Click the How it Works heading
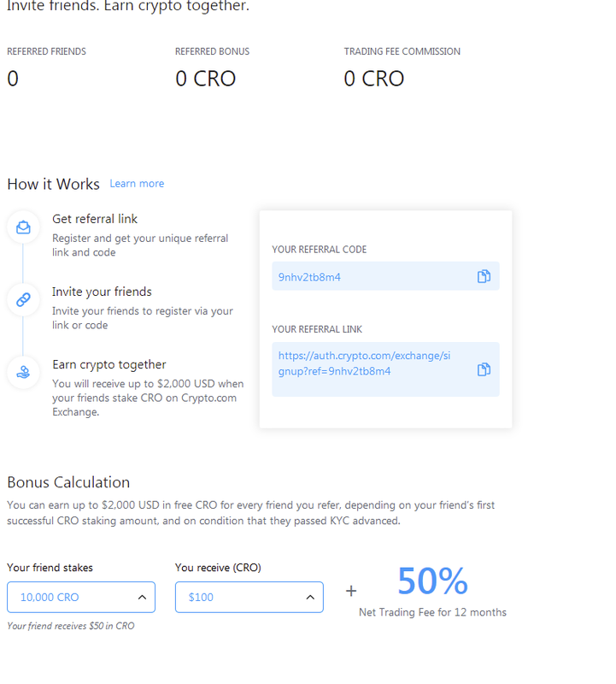This screenshot has height=684, width=616. pos(53,184)
